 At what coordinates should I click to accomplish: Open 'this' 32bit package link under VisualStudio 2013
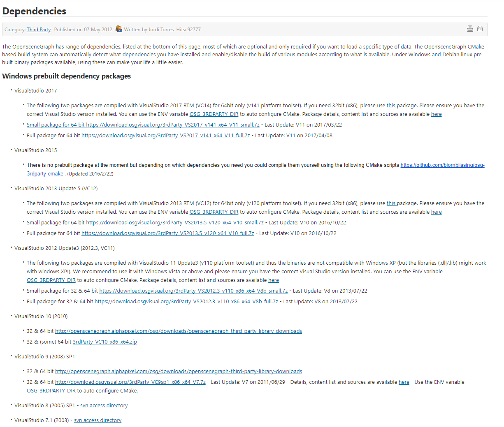391,203
